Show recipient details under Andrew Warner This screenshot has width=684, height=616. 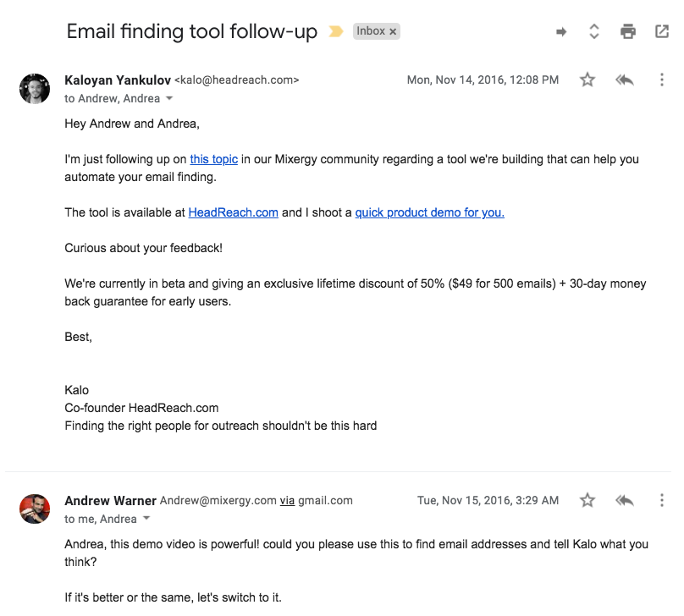[x=146, y=519]
